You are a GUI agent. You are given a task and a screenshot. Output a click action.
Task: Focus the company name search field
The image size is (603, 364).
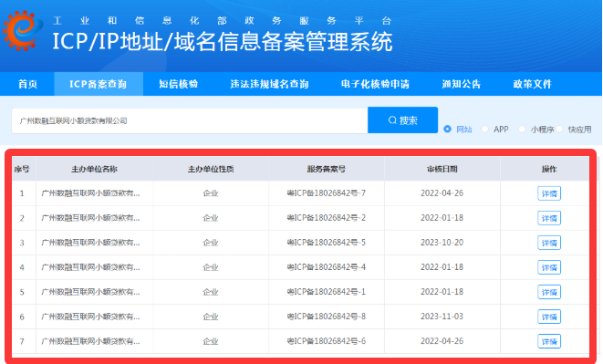click(190, 120)
